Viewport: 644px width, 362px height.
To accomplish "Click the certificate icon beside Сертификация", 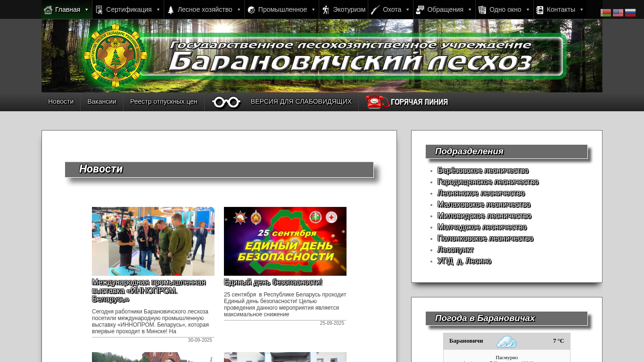I will coord(99,9).
